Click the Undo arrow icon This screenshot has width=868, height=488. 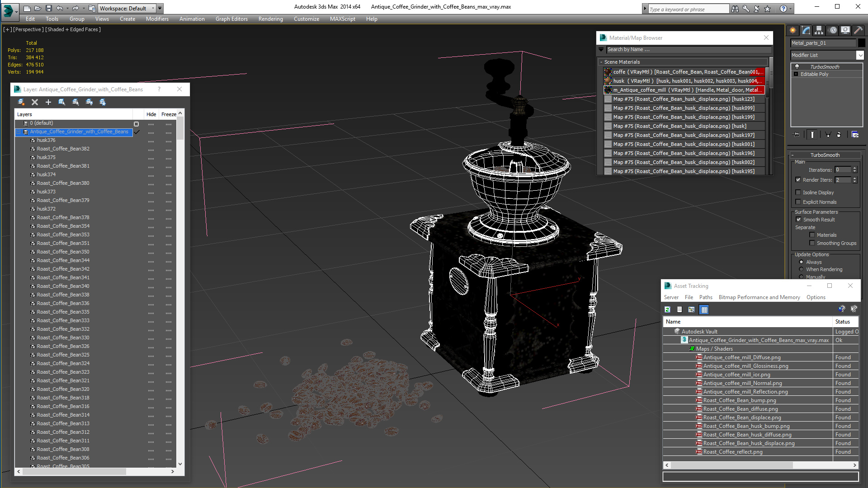(59, 8)
